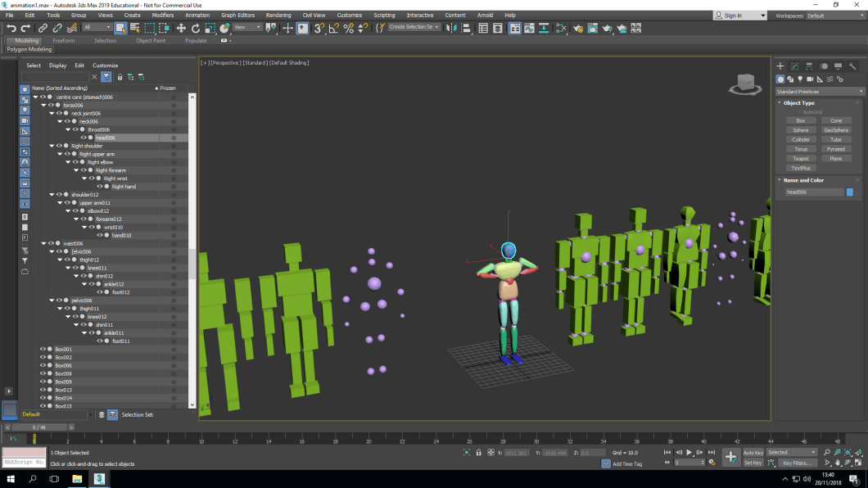Viewport: 868px width, 488px height.
Task: Switch to the Object Paint ribbon tab
Action: (x=151, y=40)
